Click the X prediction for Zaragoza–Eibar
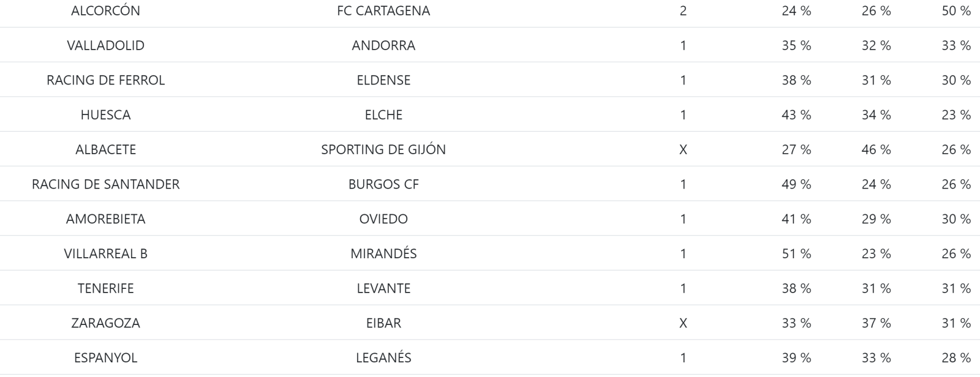This screenshot has height=377, width=980. point(683,323)
